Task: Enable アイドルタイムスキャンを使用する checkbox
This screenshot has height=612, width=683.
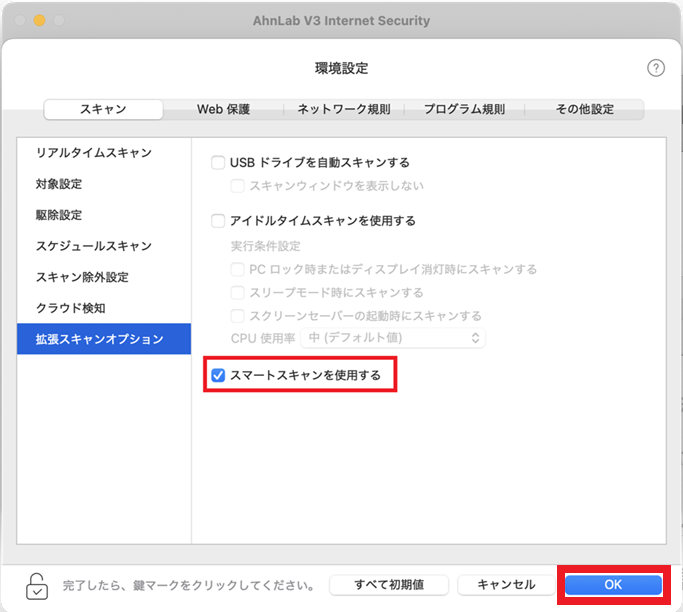Action: 218,221
